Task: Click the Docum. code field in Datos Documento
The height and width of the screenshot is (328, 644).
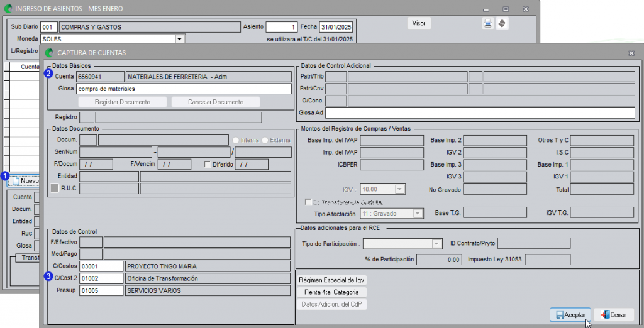Action: [88, 140]
